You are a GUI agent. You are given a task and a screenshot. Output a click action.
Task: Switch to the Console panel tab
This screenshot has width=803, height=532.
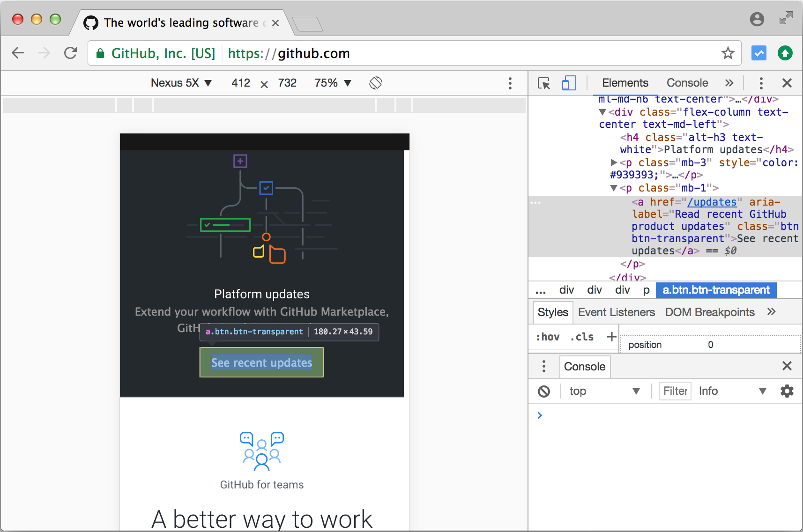687,83
